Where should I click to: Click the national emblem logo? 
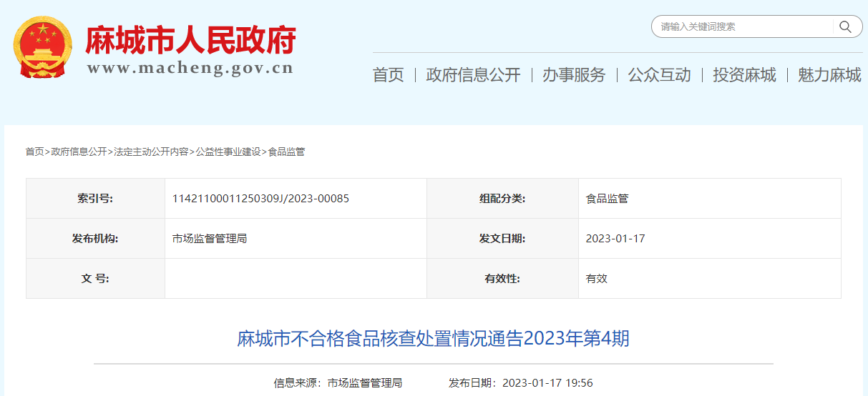(x=44, y=47)
